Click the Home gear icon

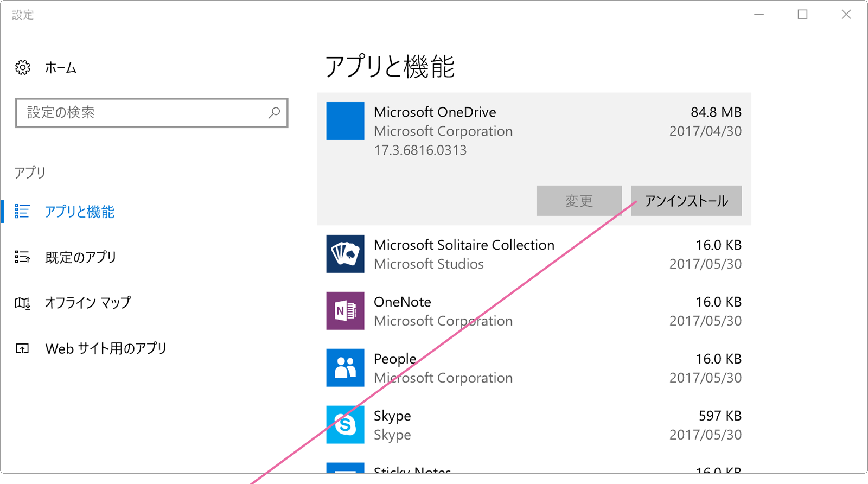pyautogui.click(x=23, y=68)
